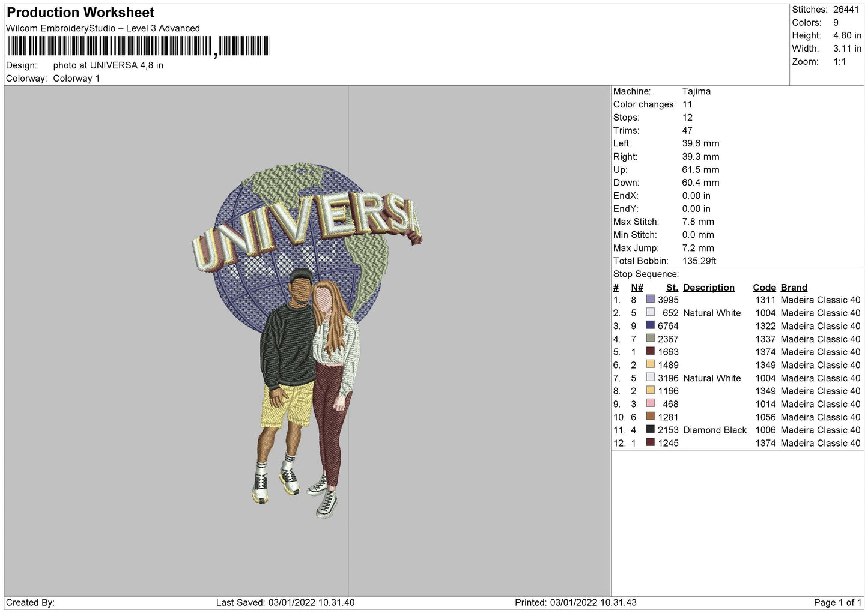Screen dimensions: 868x613
Task: Click stitch count '1166' in stop 8
Action: click(668, 391)
